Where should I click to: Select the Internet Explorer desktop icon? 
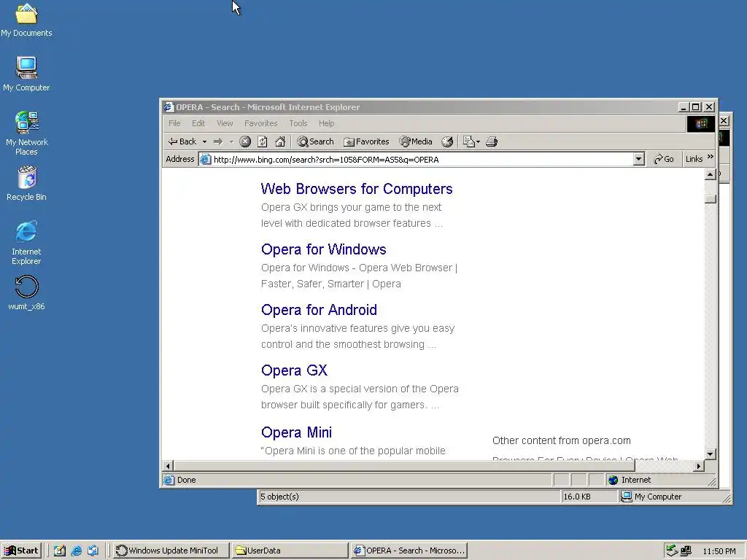point(26,243)
